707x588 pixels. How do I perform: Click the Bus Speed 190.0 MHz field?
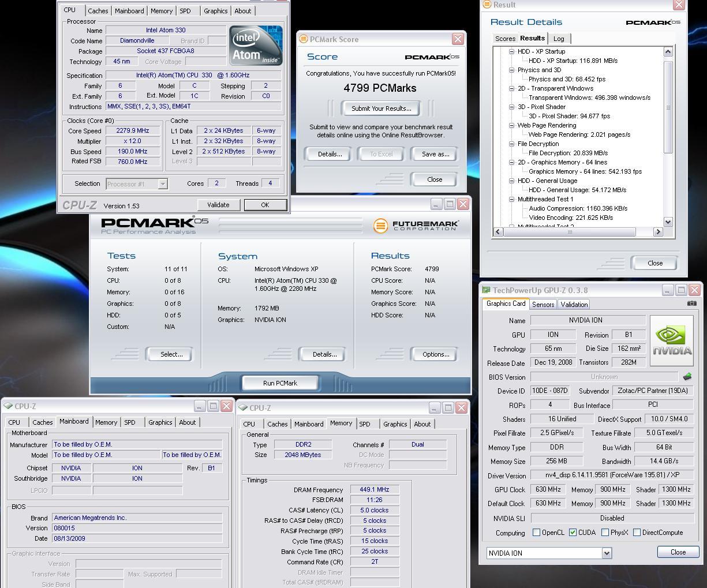133,151
